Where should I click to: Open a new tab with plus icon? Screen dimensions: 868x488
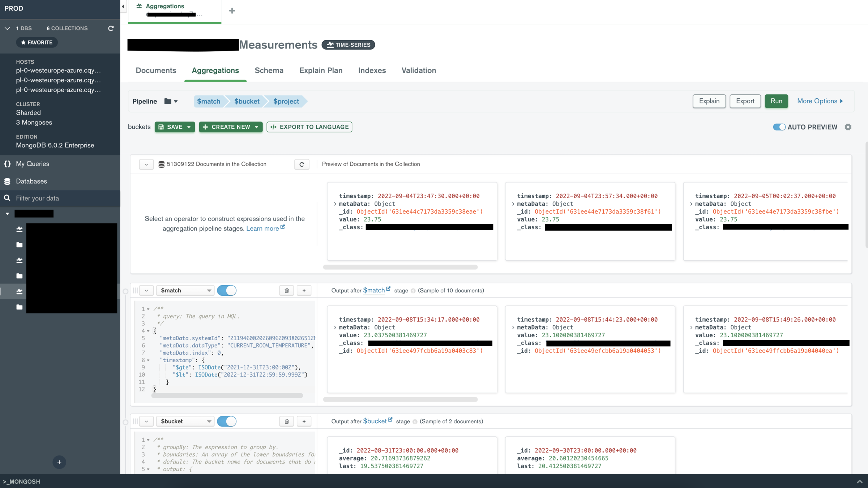pos(232,11)
